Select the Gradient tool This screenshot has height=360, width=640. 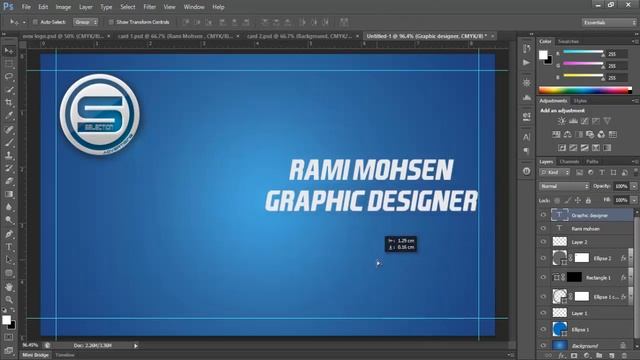point(9,194)
